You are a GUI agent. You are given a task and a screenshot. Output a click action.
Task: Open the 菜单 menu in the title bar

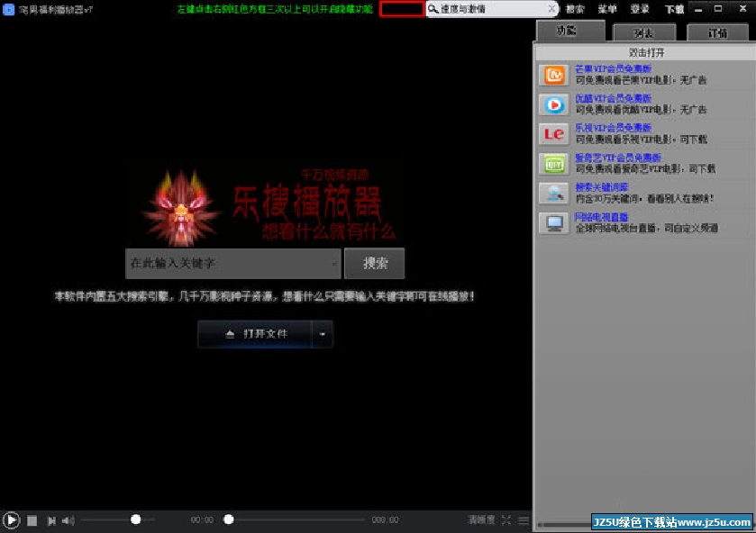[607, 9]
